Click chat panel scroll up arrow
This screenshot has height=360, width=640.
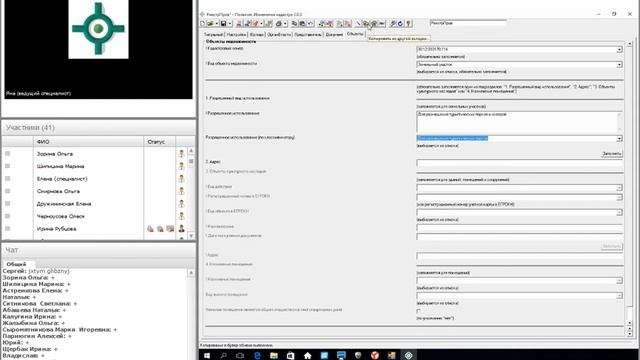[191, 273]
